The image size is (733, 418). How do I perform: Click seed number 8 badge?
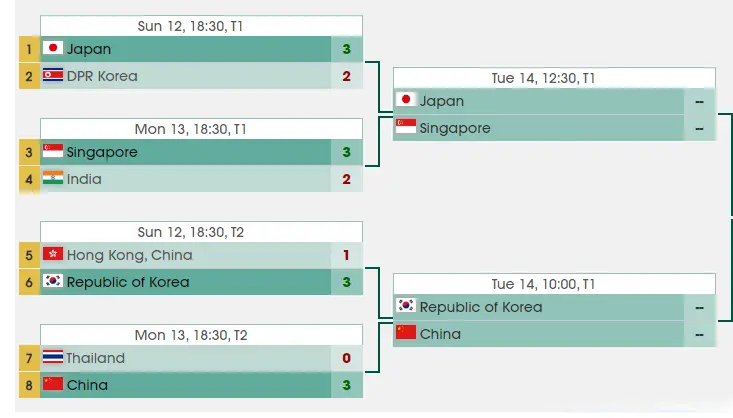(x=29, y=384)
